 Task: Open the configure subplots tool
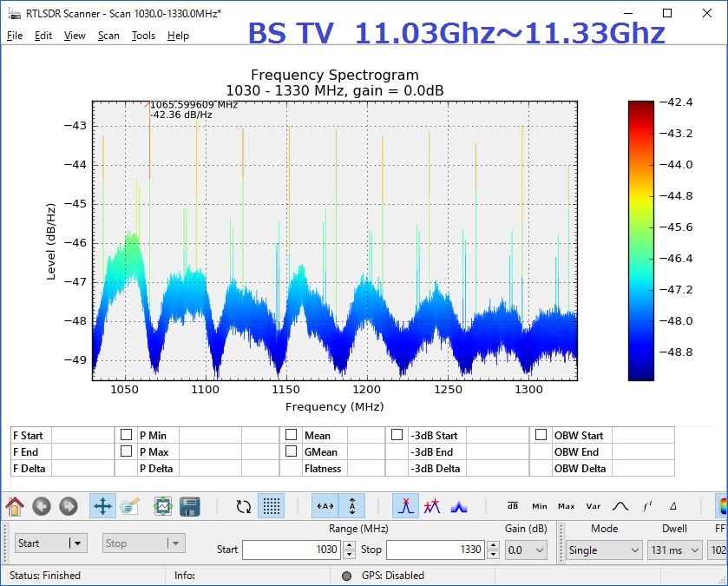pyautogui.click(x=163, y=506)
